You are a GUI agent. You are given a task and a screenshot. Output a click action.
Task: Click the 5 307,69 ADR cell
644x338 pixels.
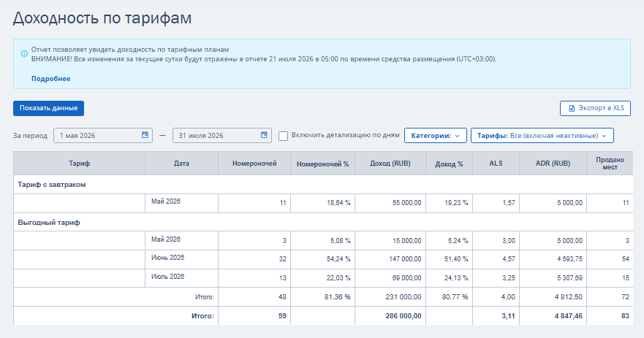(x=553, y=278)
